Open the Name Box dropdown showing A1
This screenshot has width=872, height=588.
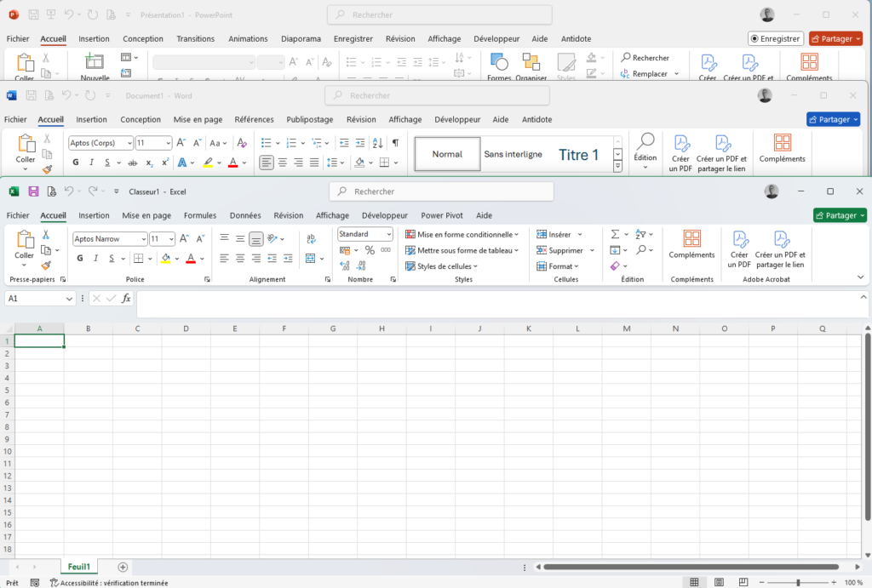69,299
